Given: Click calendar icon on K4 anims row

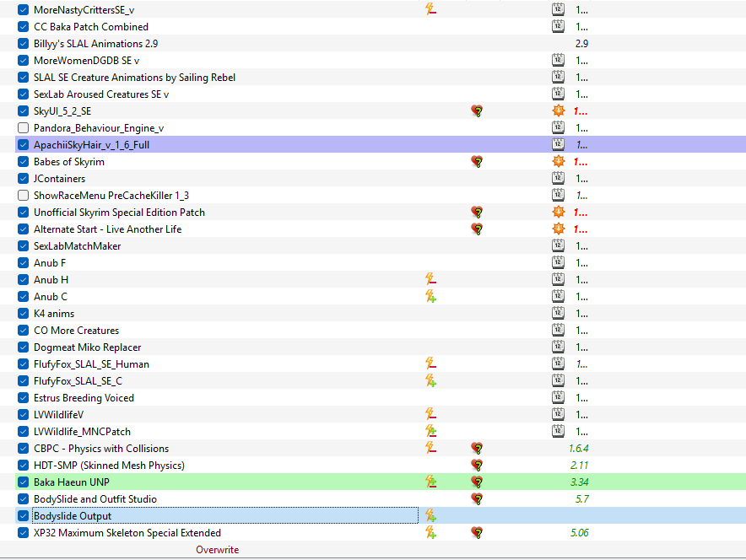Looking at the screenshot, I should pyautogui.click(x=558, y=313).
